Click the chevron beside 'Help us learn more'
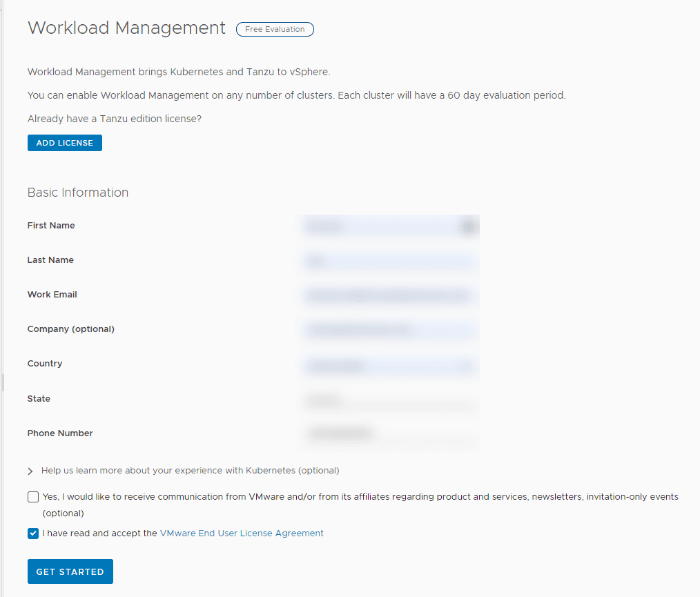This screenshot has width=700, height=597. pos(30,471)
